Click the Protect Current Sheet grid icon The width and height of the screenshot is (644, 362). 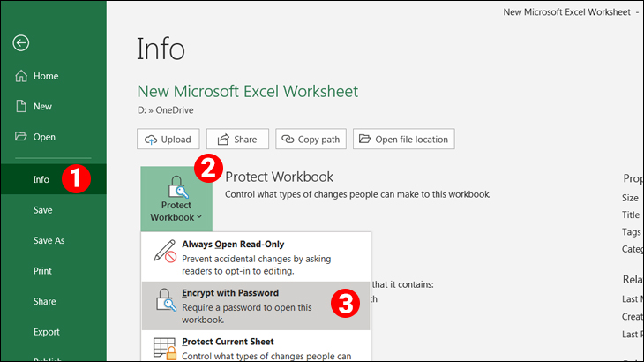(x=164, y=349)
